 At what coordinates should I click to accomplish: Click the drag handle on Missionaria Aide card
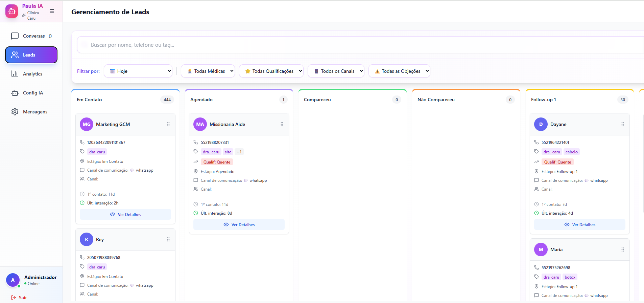[x=282, y=124]
